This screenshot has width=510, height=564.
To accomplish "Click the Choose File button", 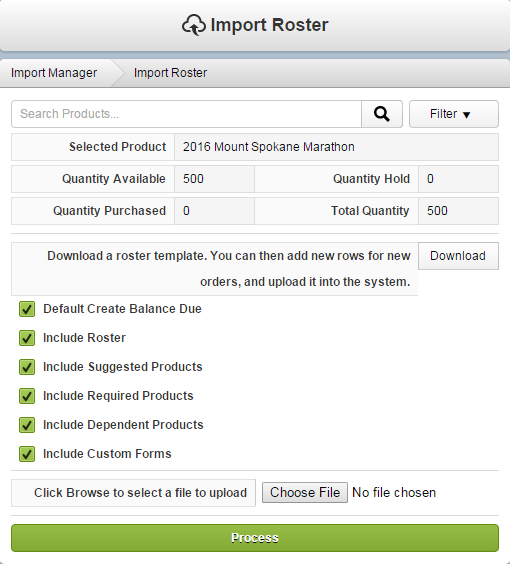I will click(305, 492).
